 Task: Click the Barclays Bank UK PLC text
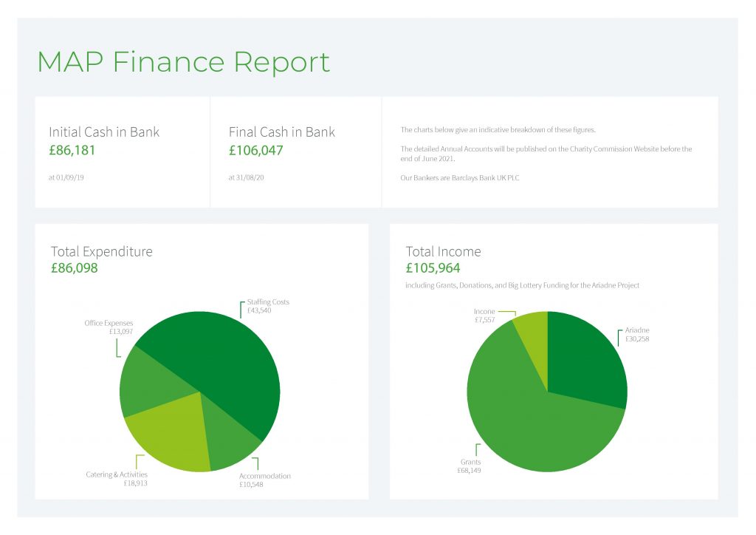click(487, 177)
